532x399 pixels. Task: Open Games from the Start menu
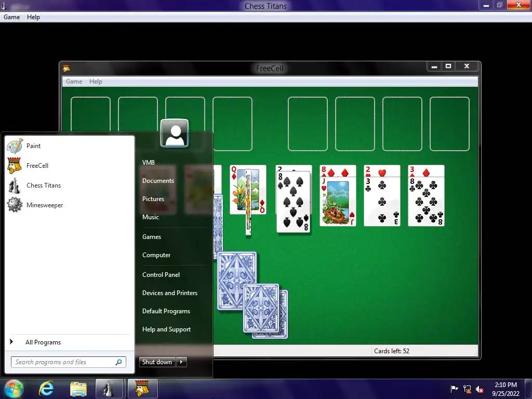coord(152,237)
